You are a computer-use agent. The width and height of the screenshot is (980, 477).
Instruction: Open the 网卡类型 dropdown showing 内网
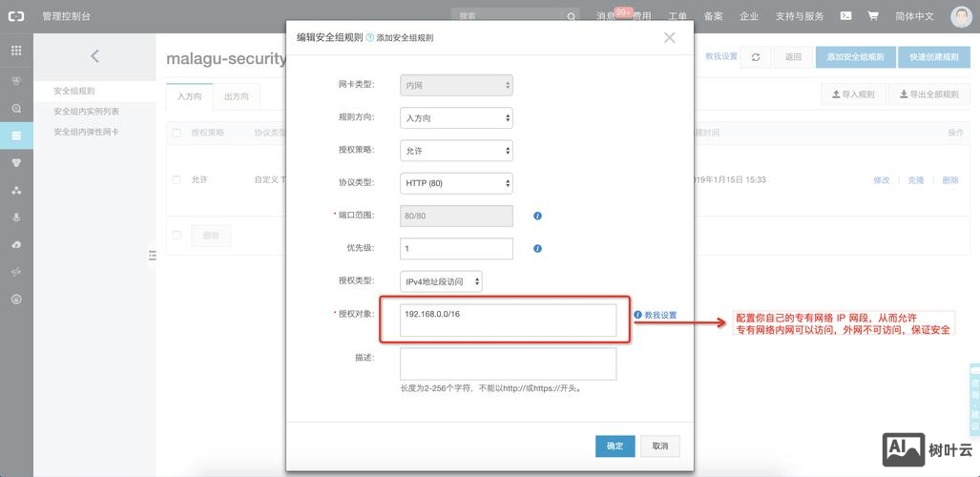(x=456, y=85)
